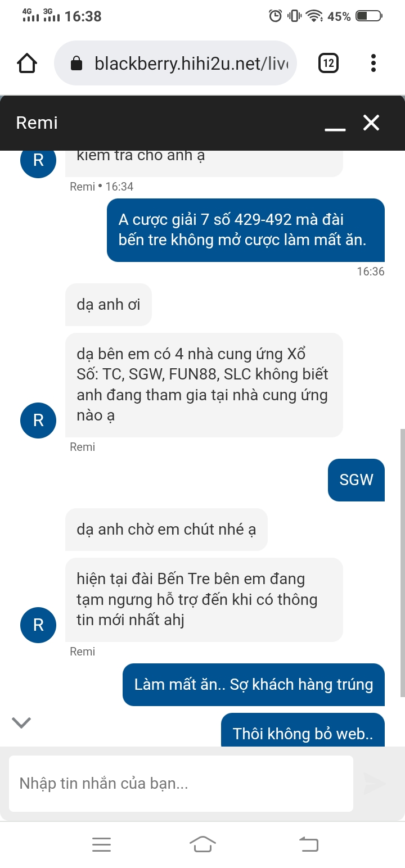The height and width of the screenshot is (868, 405).
Task: Close the Remi chat window
Action: tap(371, 123)
